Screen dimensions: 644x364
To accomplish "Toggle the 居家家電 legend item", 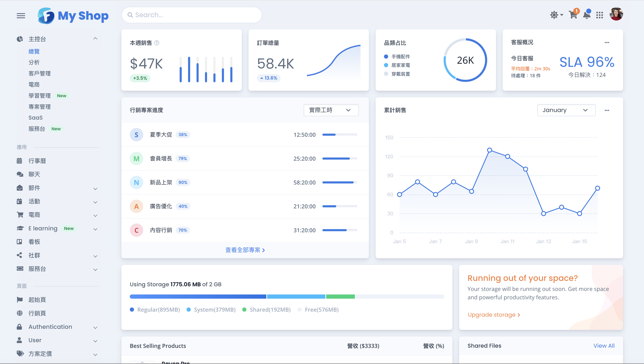I will 400,65.
